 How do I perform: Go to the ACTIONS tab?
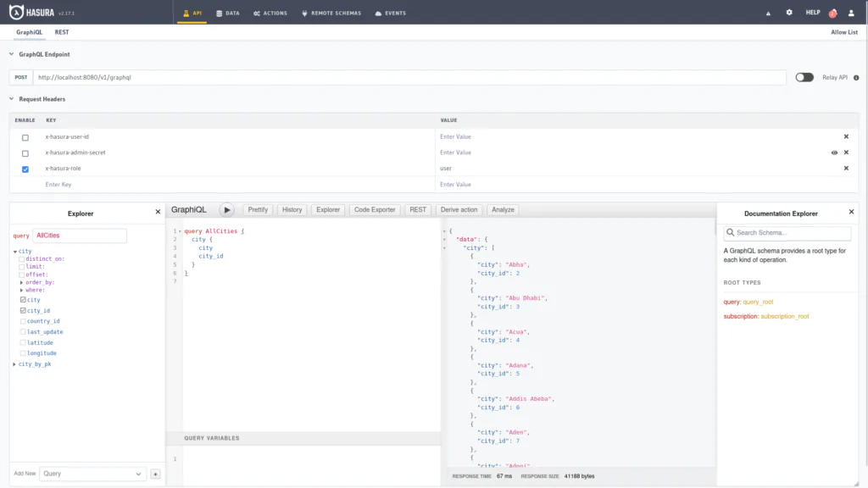pos(270,14)
